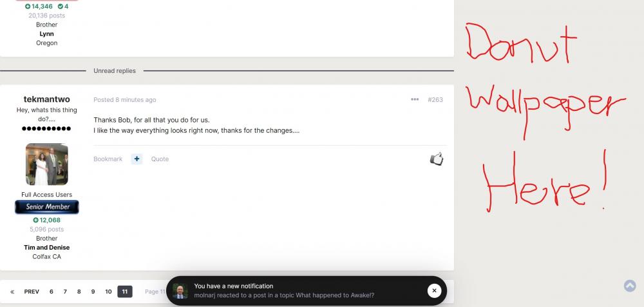Go to first page with double-arrow icon
644x307 pixels.
[12, 292]
